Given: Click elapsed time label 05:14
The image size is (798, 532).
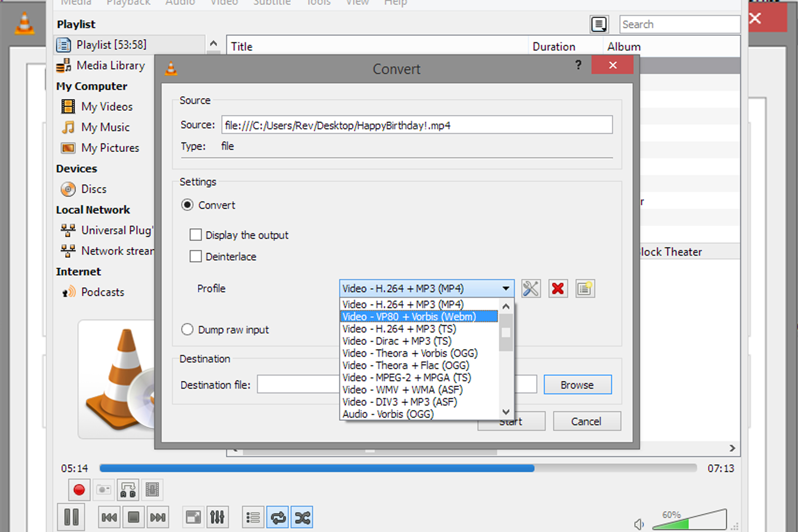Looking at the screenshot, I should [74, 469].
